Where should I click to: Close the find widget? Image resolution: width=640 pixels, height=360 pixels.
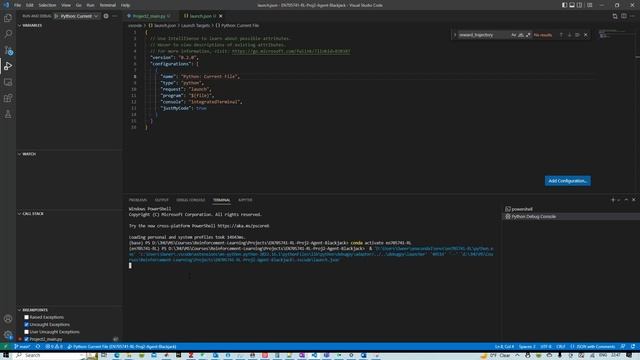[x=586, y=35]
